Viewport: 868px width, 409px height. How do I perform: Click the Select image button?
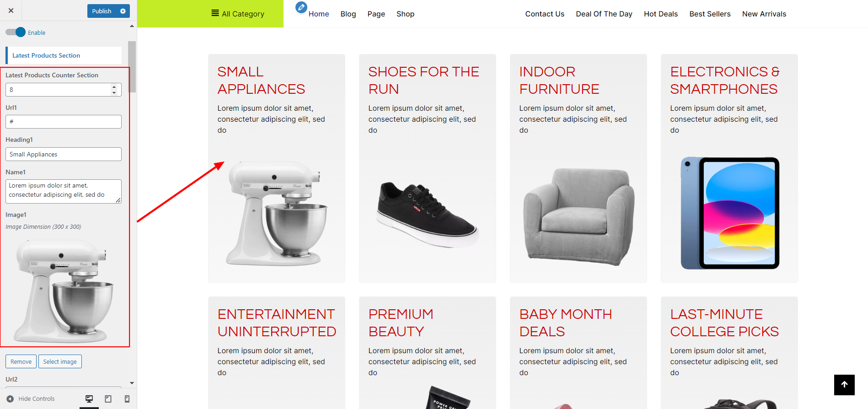(60, 361)
